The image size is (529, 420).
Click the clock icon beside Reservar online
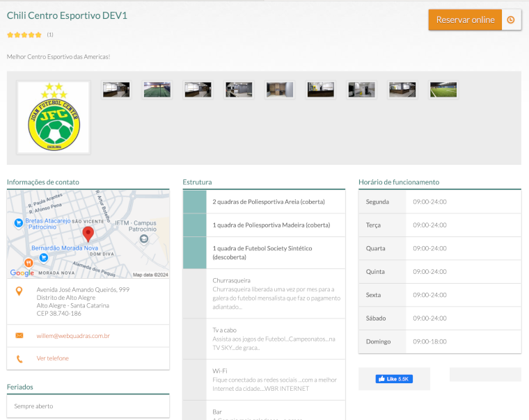click(x=511, y=20)
